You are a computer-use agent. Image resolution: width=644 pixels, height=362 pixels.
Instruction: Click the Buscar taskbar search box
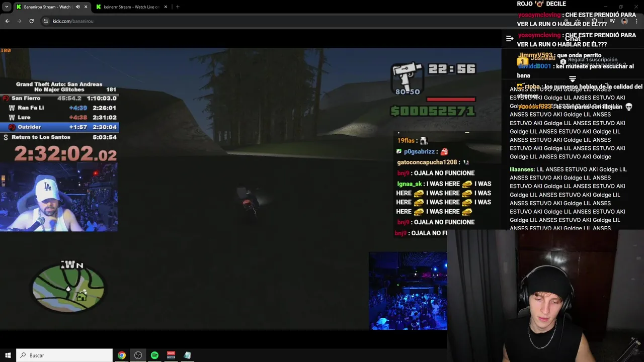point(64,355)
